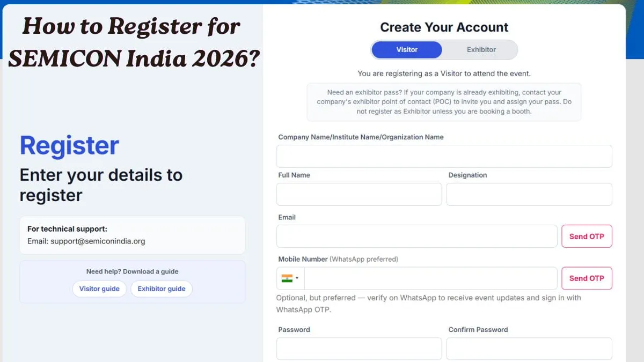Click the Company Name/Institute Name input field
This screenshot has width=644, height=362.
[x=444, y=156]
